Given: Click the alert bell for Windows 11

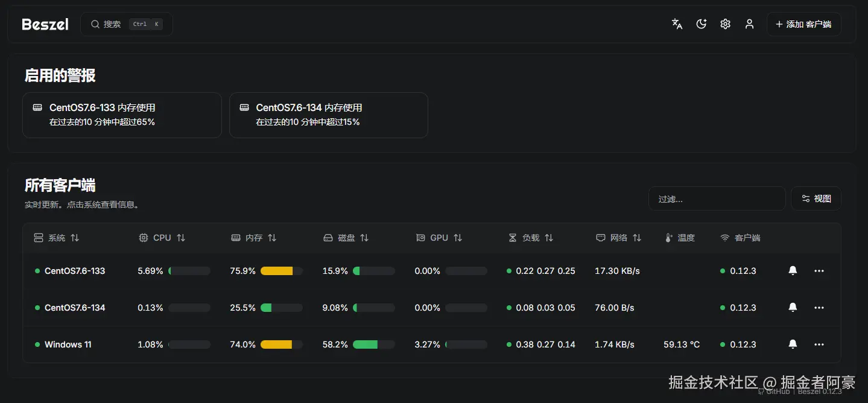Looking at the screenshot, I should coord(793,344).
